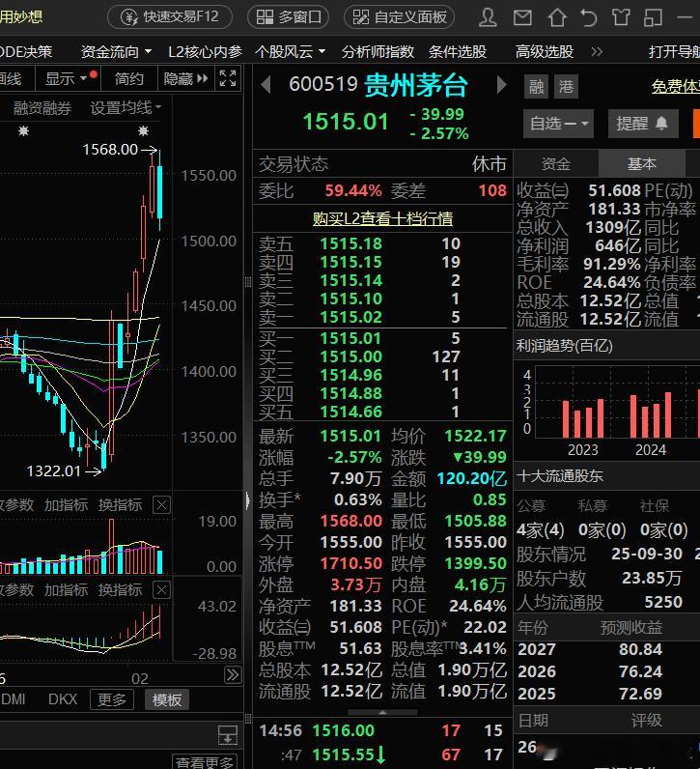Click 换指标 in the volume panel
This screenshot has height=769, width=700.
click(120, 504)
